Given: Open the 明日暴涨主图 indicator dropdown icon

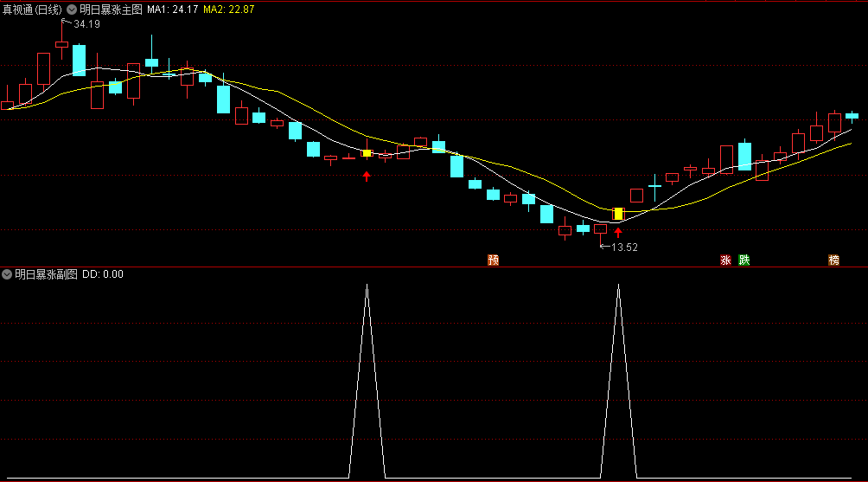Looking at the screenshot, I should point(72,10).
